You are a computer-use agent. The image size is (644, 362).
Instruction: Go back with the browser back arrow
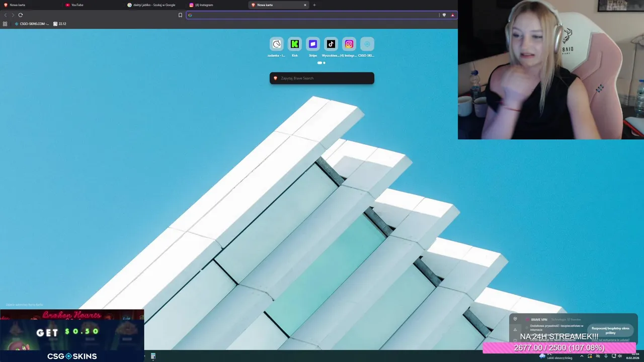click(6, 15)
